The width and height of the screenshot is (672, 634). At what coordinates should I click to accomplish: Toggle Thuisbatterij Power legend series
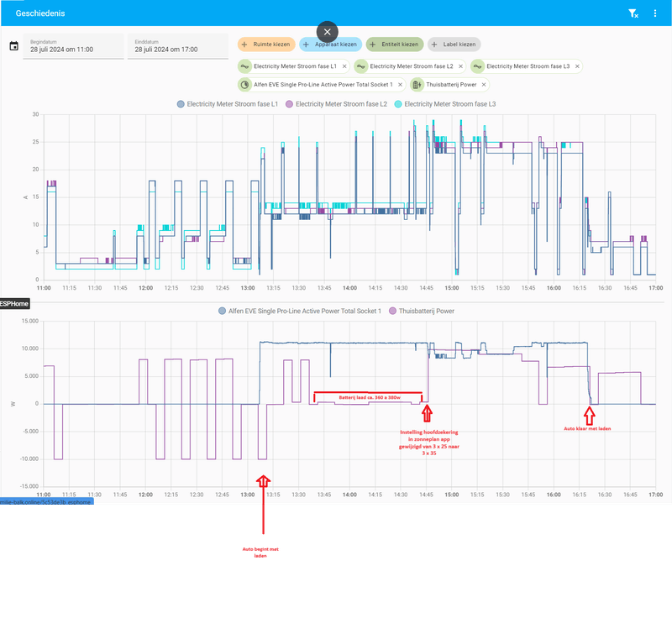[422, 311]
